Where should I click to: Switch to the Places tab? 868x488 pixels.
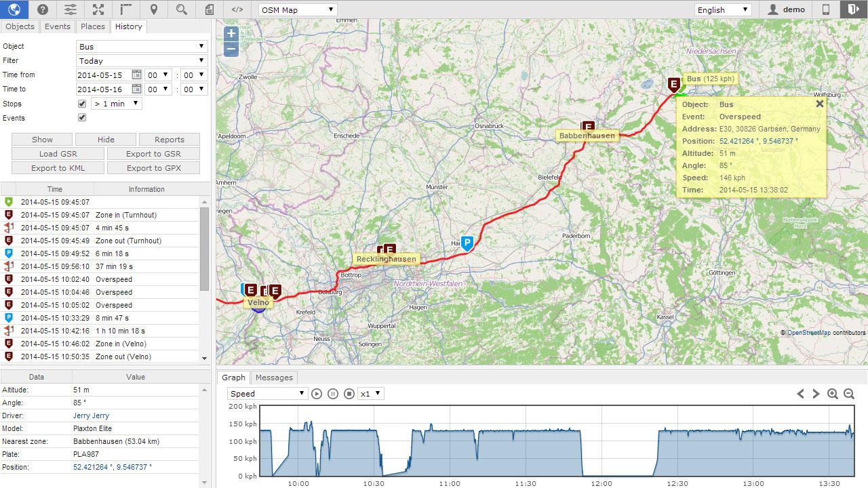[93, 26]
